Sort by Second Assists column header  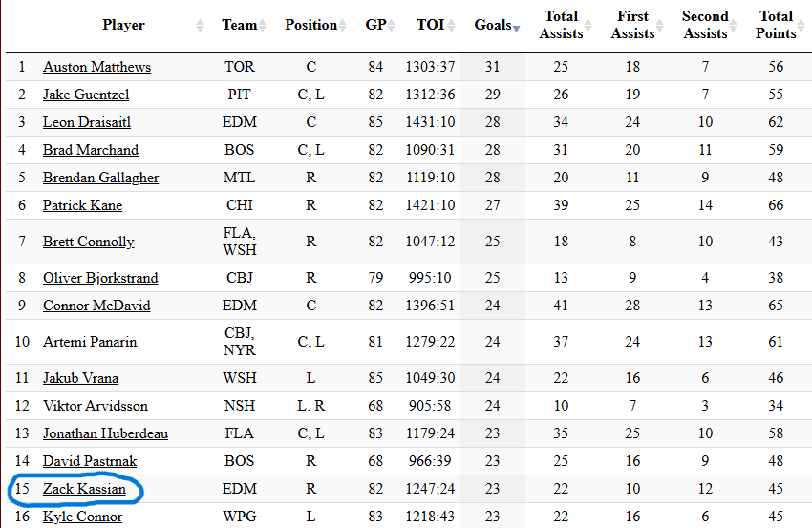tap(705, 25)
